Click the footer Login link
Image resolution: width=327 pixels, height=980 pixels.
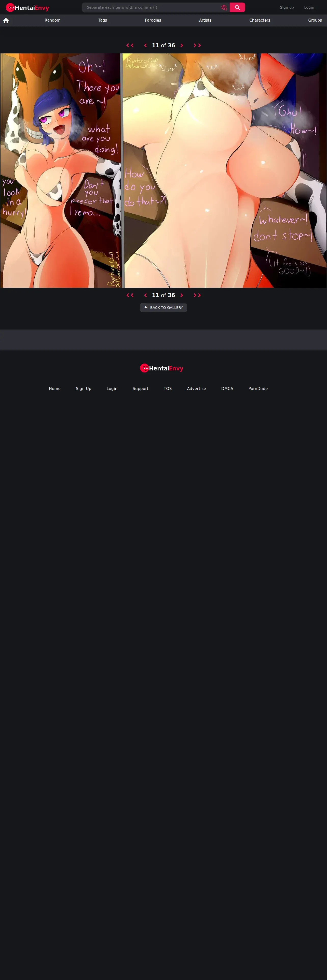coord(112,388)
